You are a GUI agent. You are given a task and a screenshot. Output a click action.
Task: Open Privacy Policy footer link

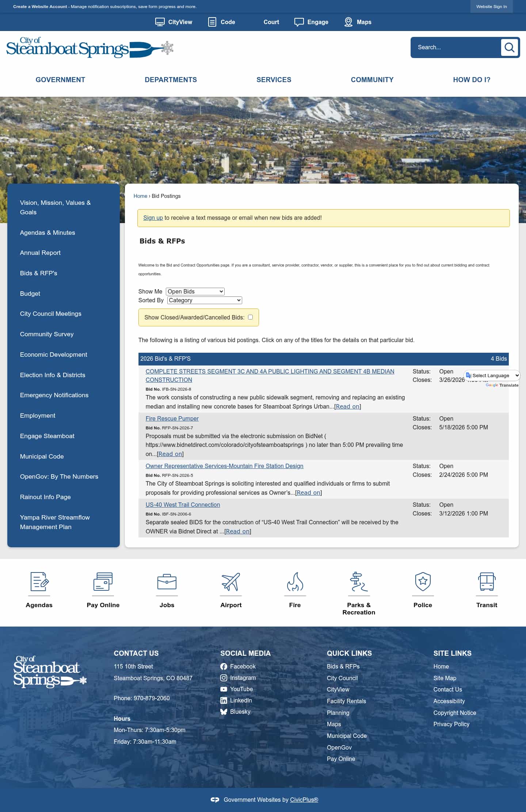tap(451, 724)
